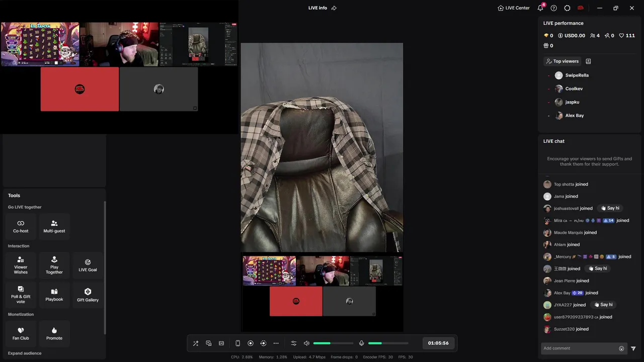The image size is (644, 362).
Task: Open the help question mark icon
Action: (x=554, y=8)
